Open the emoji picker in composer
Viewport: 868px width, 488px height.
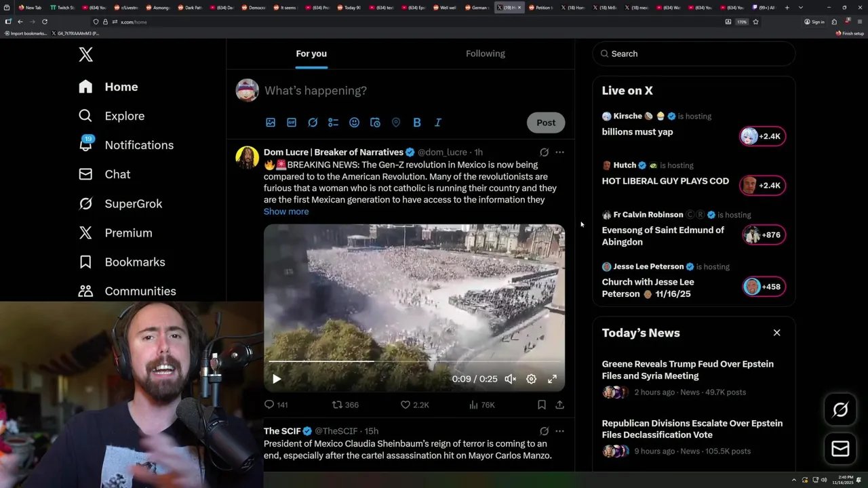354,123
